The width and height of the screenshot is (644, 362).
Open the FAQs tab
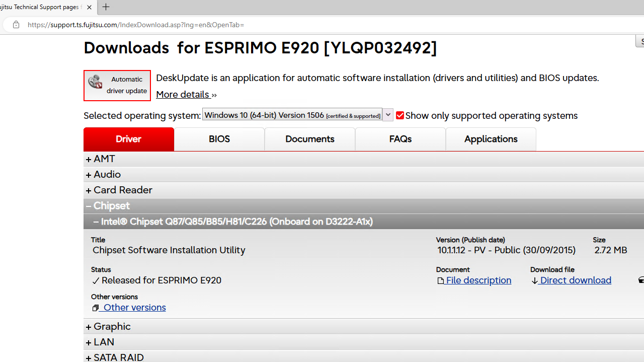tap(400, 139)
